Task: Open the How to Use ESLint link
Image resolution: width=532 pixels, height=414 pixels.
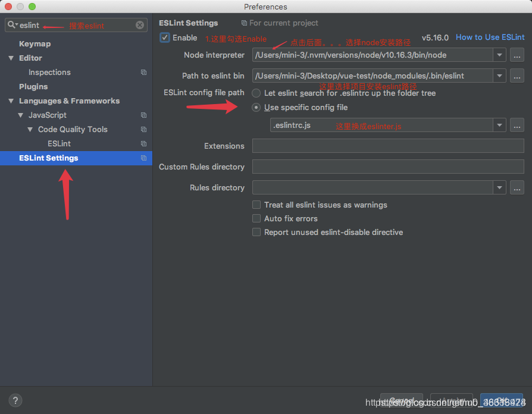Action: 490,37
